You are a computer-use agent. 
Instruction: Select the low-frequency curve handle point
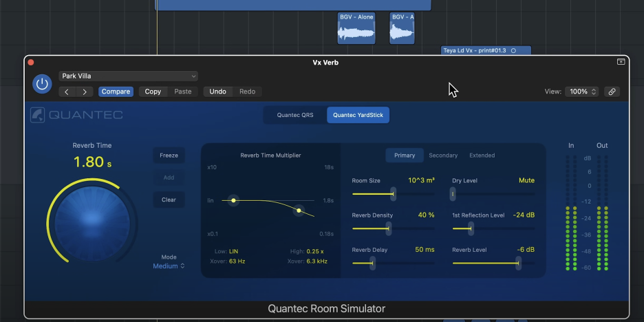pyautogui.click(x=233, y=200)
